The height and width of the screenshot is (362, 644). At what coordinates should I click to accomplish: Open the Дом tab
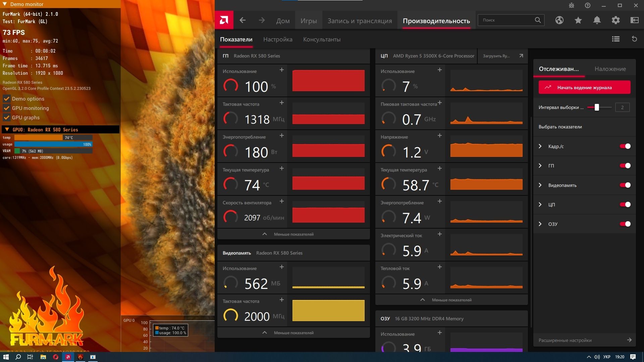283,21
